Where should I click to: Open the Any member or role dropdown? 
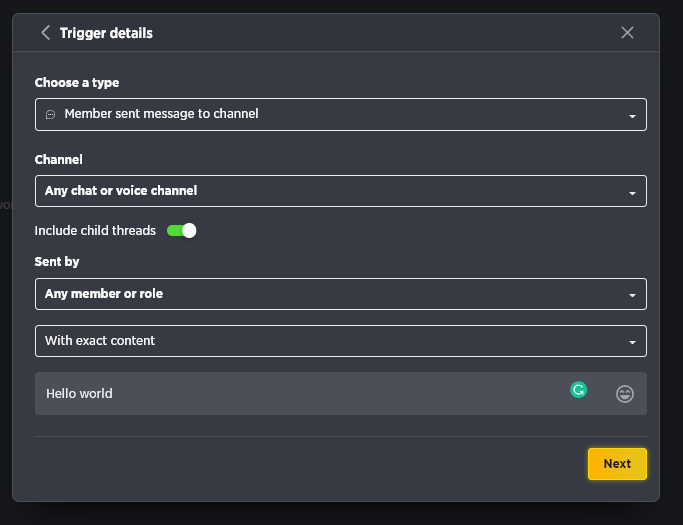341,294
